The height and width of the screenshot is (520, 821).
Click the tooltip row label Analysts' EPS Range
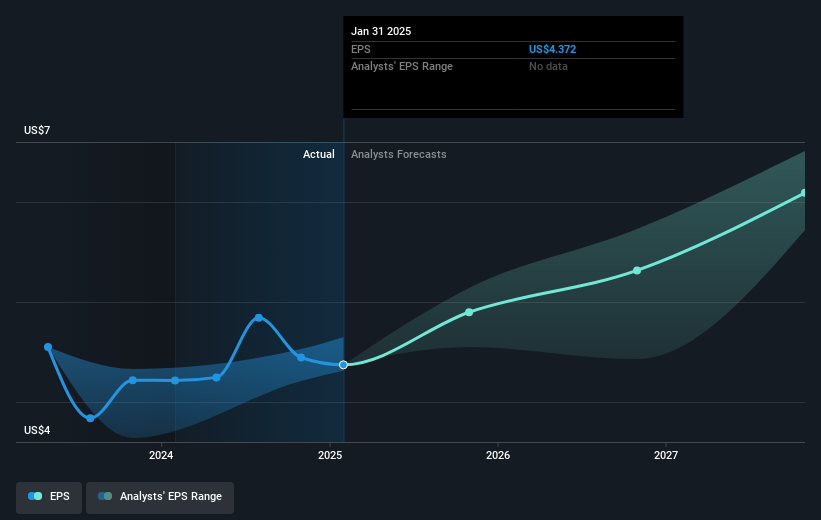coord(402,67)
